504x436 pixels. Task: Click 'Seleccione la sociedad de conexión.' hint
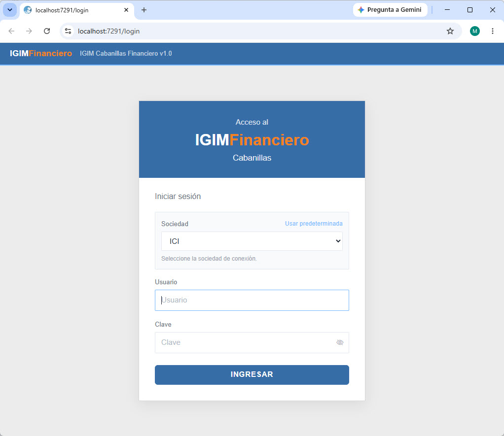tap(209, 259)
